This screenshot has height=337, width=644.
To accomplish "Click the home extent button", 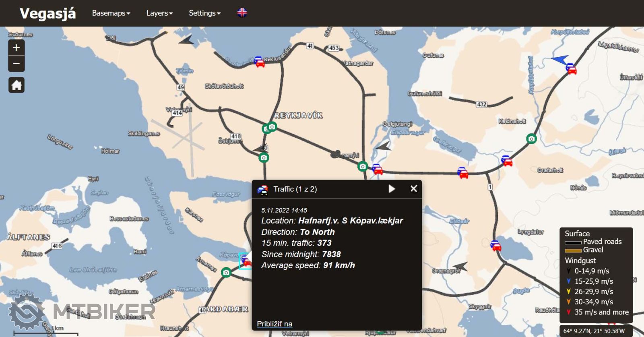I will 17,85.
